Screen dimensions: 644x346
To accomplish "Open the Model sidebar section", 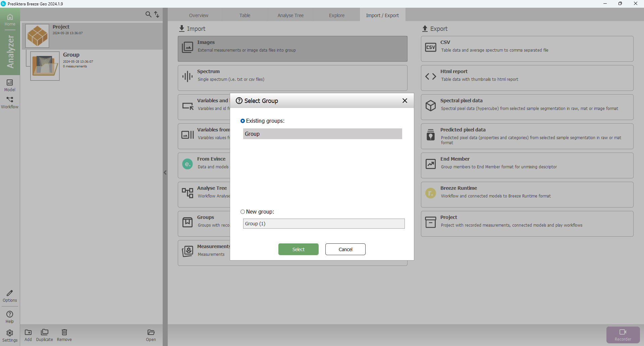I will (x=10, y=85).
